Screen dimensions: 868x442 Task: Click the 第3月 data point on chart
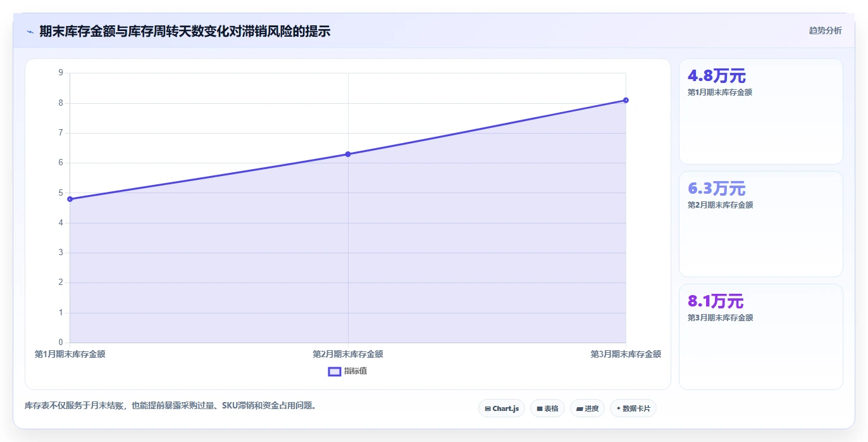coord(626,100)
